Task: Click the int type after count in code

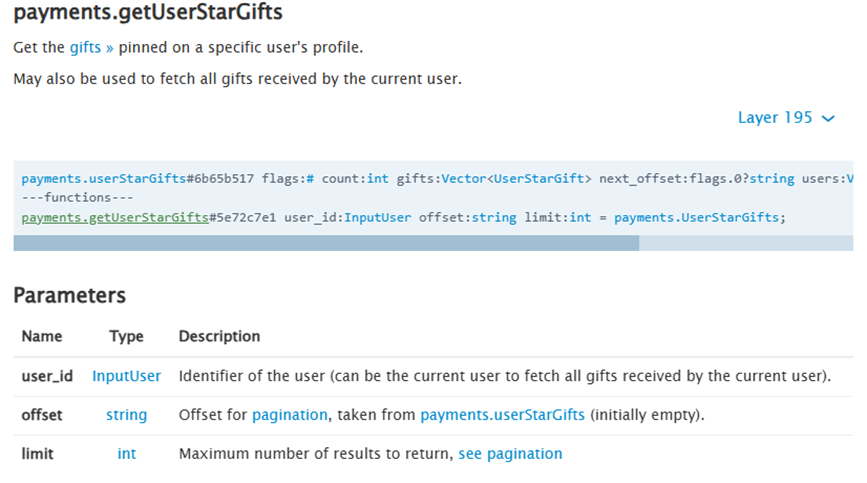Action: pos(377,179)
